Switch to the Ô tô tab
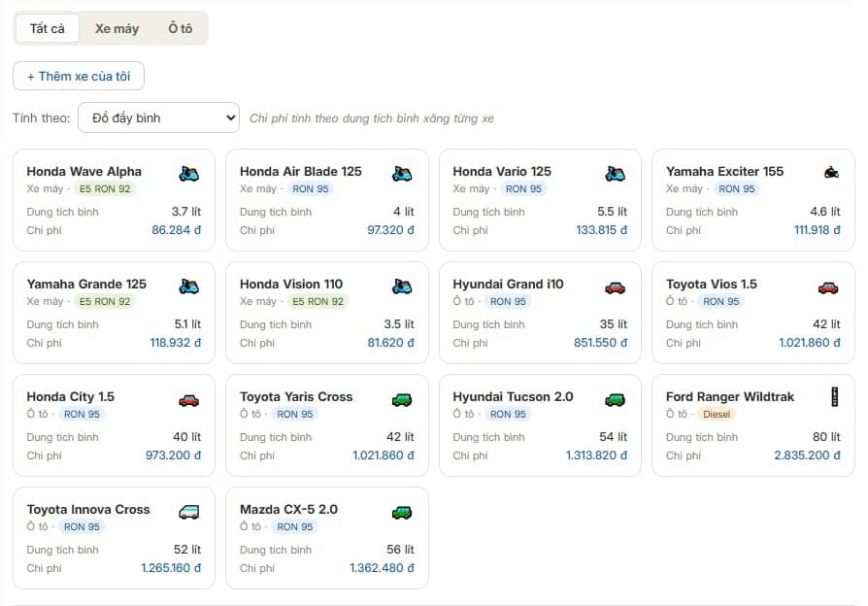Image resolution: width=868 pixels, height=606 pixels. coord(180,28)
